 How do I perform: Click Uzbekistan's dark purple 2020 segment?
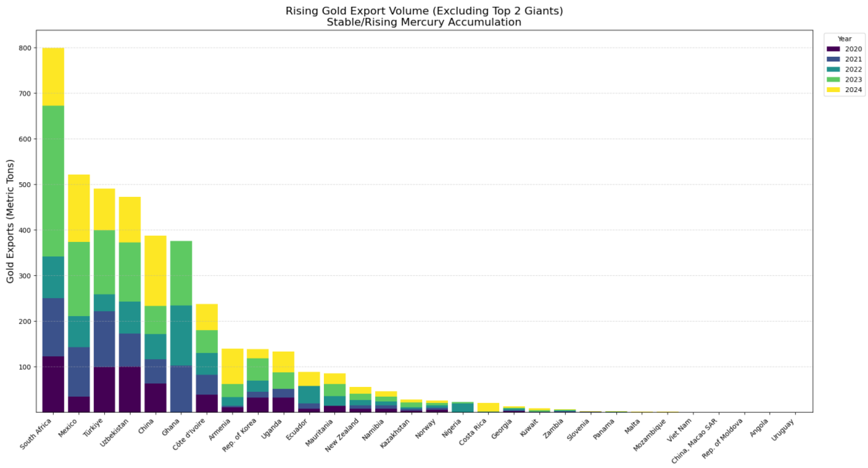point(130,389)
